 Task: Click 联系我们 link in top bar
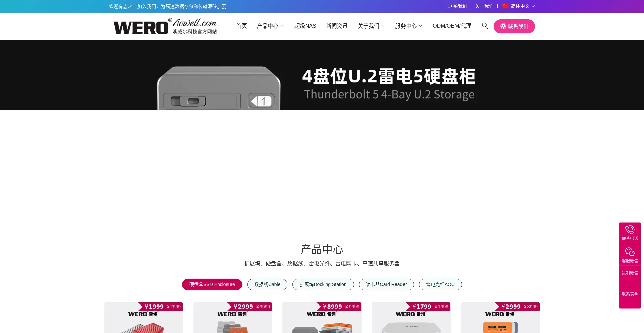458,6
